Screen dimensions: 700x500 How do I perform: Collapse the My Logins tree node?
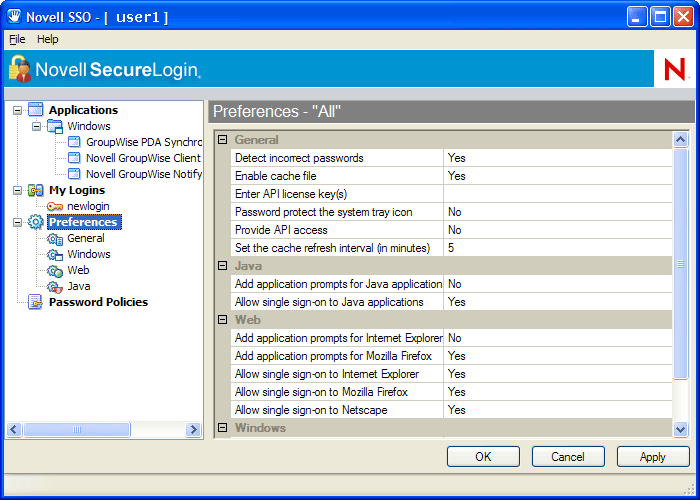click(17, 191)
